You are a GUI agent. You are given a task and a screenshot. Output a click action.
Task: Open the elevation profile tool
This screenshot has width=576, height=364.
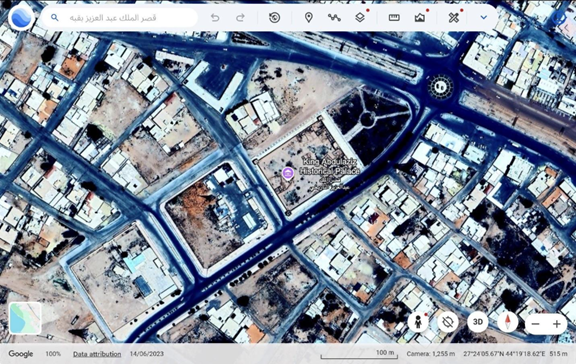(420, 18)
